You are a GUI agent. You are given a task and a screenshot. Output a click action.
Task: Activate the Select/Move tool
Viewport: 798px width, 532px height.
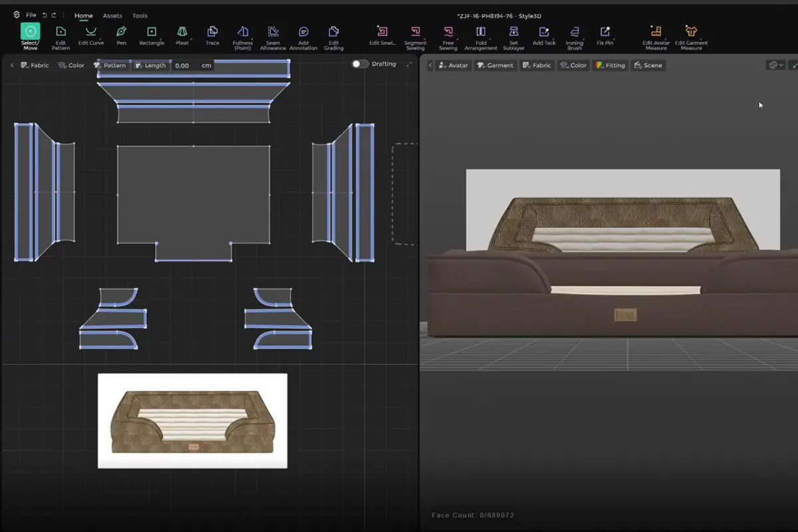click(x=30, y=37)
